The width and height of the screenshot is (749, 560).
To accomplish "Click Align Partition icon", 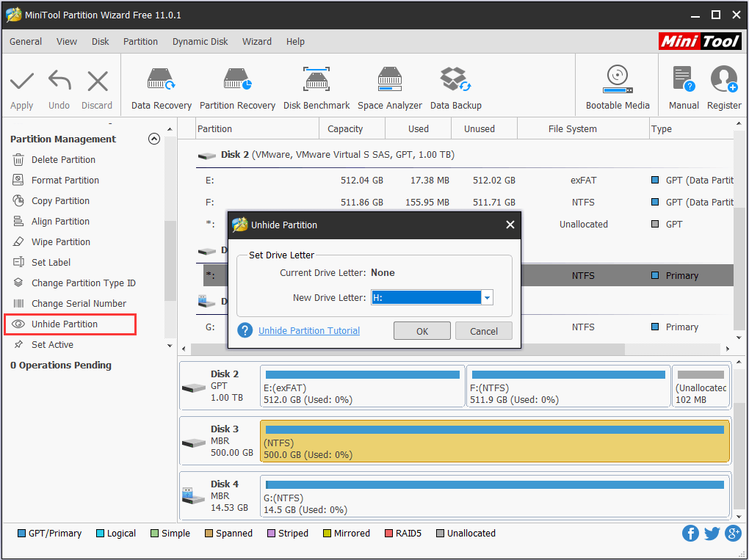I will (18, 221).
